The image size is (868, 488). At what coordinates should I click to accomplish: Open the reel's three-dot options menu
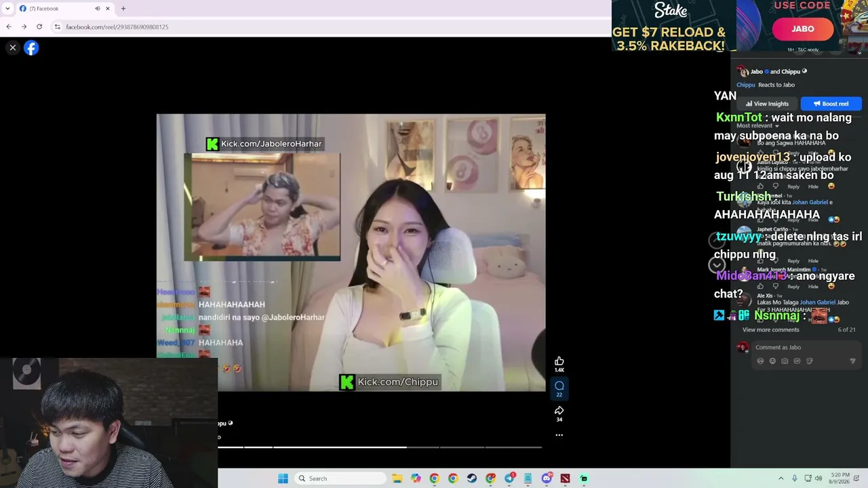point(559,435)
